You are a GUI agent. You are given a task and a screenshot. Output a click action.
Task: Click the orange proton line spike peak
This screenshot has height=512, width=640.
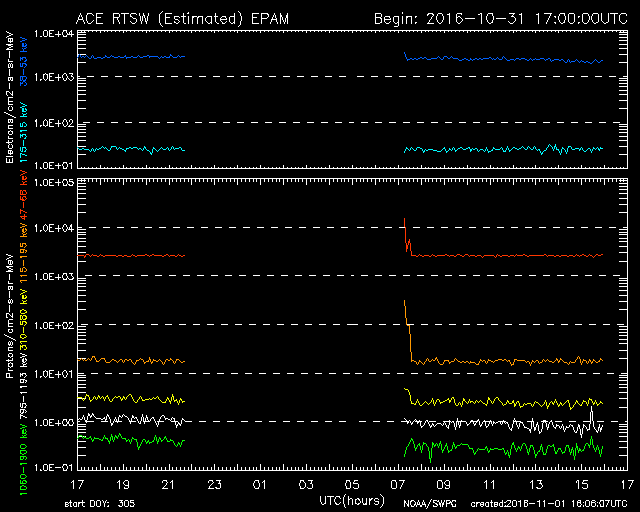click(405, 300)
